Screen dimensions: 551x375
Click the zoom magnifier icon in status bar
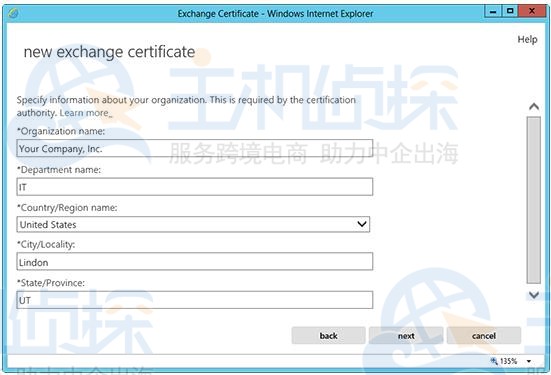(x=494, y=361)
